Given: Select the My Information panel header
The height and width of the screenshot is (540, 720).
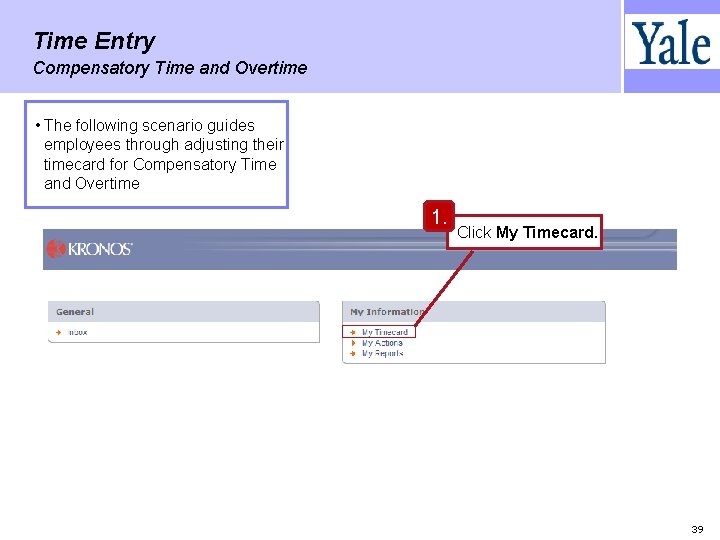Looking at the screenshot, I should pos(473,312).
